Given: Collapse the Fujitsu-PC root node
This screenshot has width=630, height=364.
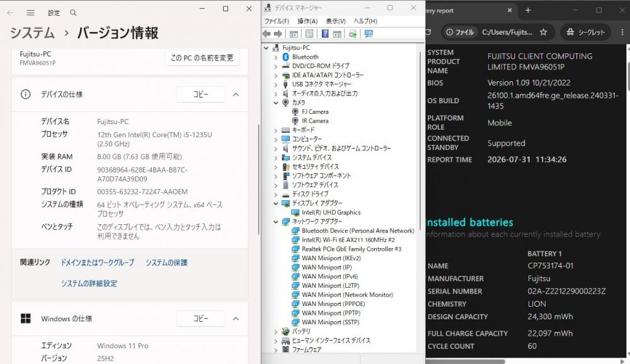Looking at the screenshot, I should point(266,48).
